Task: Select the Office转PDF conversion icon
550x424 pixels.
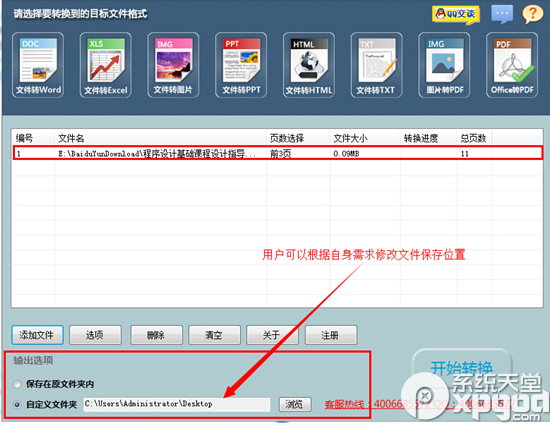Action: pos(512,65)
